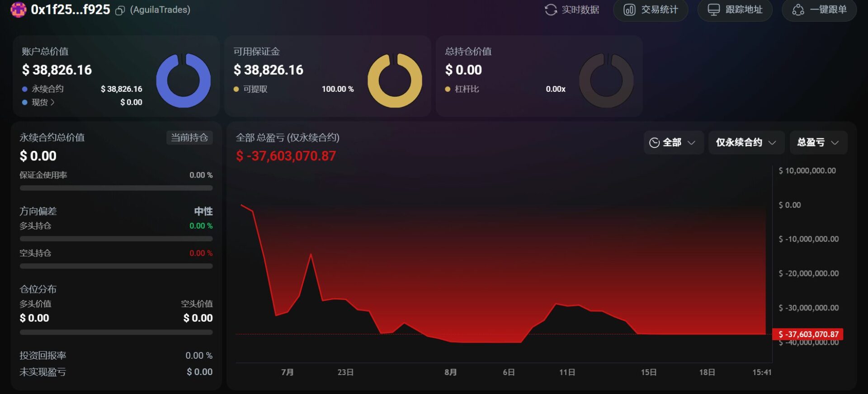Click the chart icon in 交易统计

click(x=629, y=10)
